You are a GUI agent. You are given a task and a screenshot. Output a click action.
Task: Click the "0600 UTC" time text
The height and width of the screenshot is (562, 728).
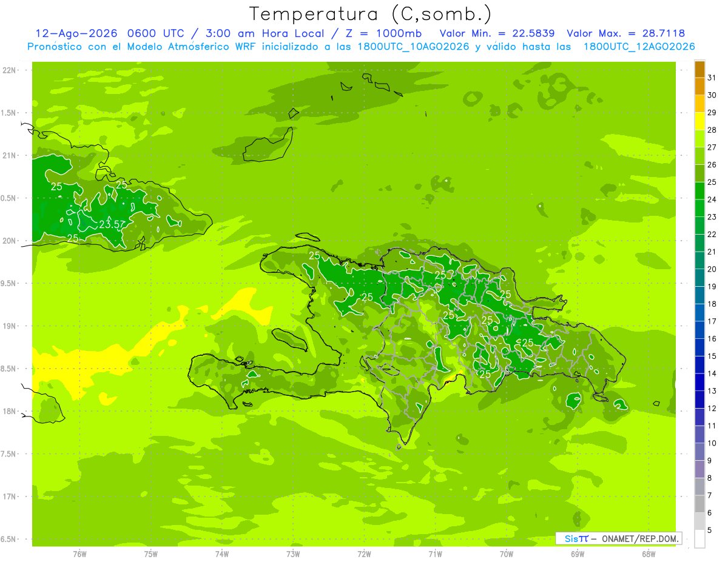(157, 33)
